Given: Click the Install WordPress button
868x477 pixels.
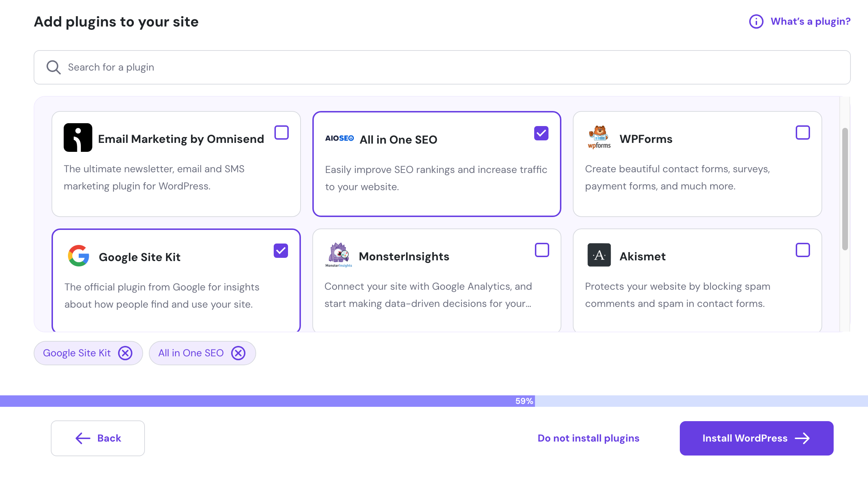Looking at the screenshot, I should 757,438.
